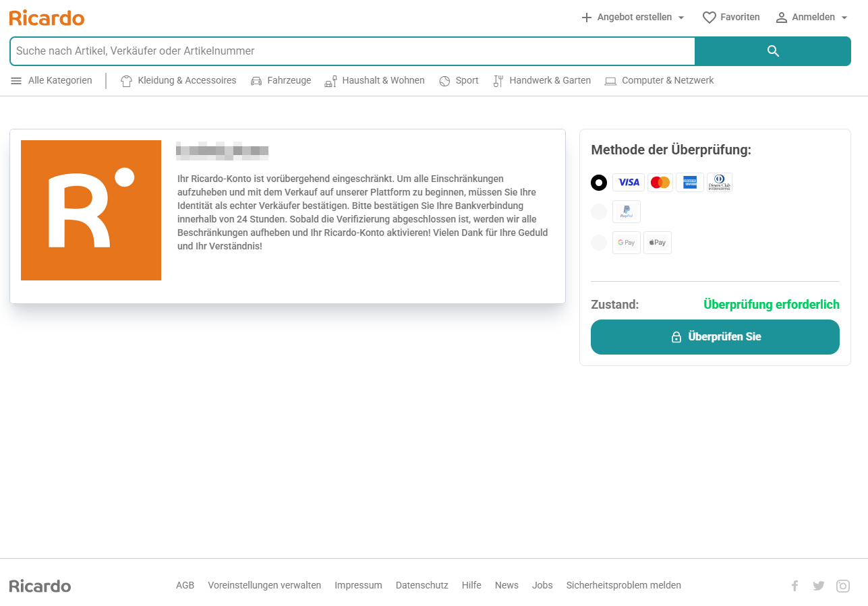Open Voreinstellungen verwalten footer link
The image size is (868, 606).
(264, 586)
